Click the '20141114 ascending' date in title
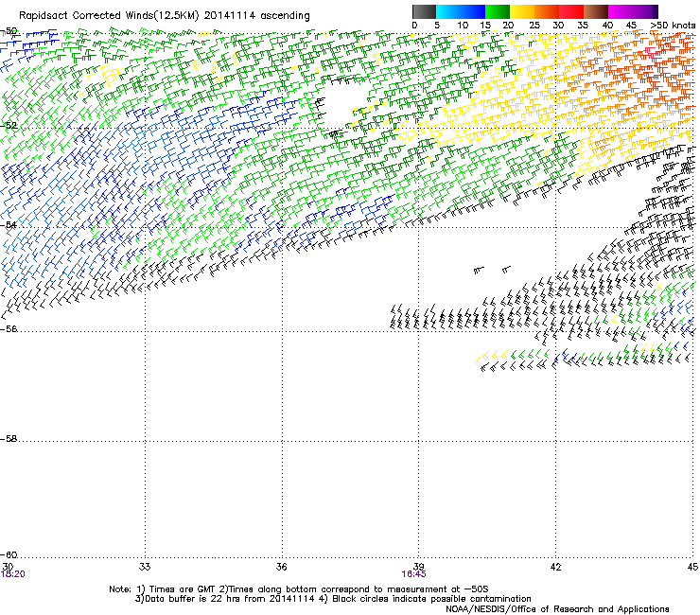 [256, 16]
